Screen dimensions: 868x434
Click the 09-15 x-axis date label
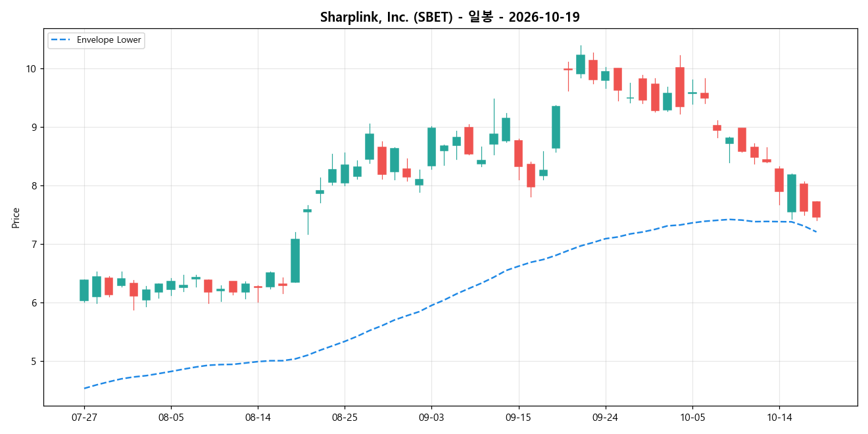click(x=518, y=417)
